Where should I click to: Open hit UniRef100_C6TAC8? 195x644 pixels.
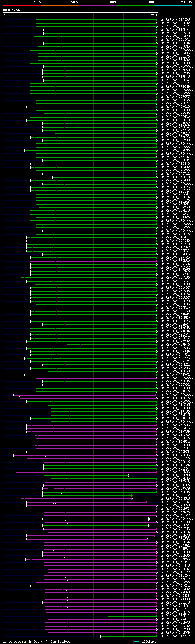coord(175,36)
